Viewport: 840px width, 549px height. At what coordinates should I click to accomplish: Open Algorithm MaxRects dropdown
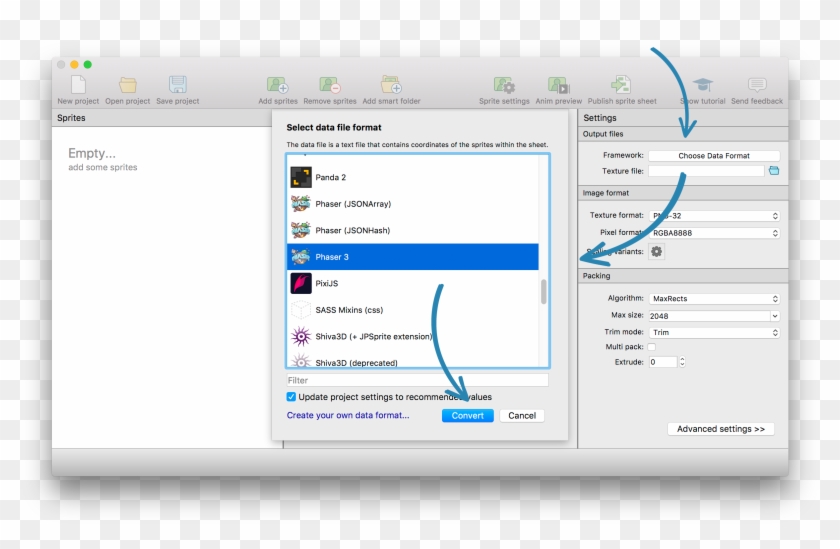click(714, 298)
